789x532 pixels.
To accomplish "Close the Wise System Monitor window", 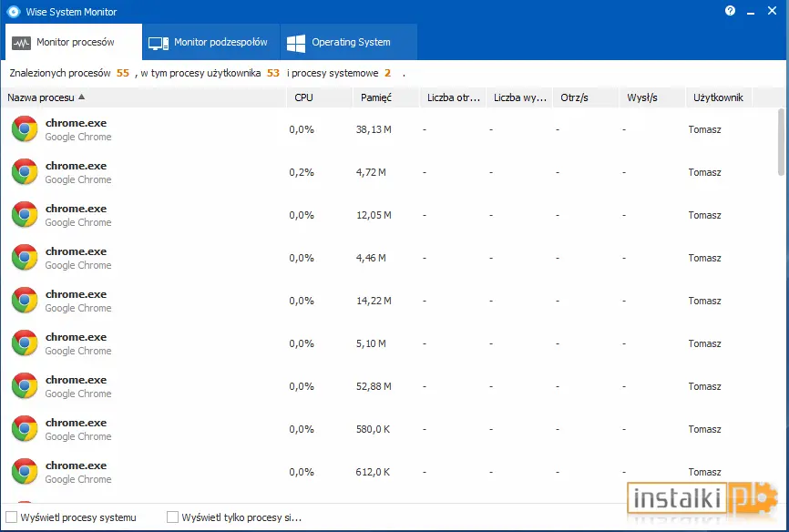I will (x=772, y=11).
